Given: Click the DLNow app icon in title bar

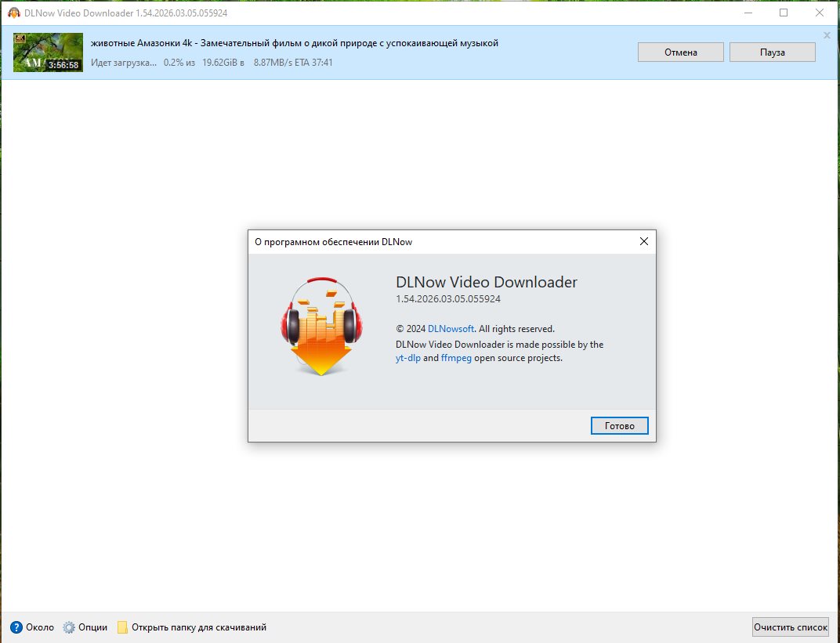Looking at the screenshot, I should (13, 13).
